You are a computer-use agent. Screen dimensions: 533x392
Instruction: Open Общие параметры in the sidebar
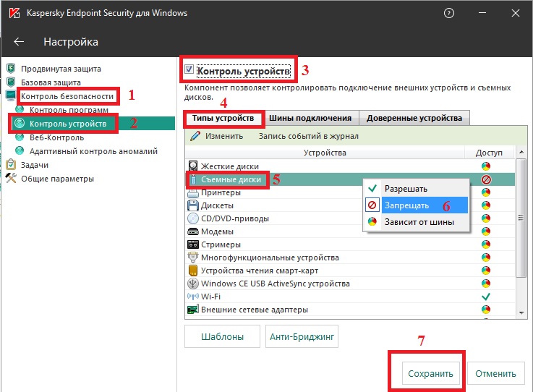(x=57, y=179)
